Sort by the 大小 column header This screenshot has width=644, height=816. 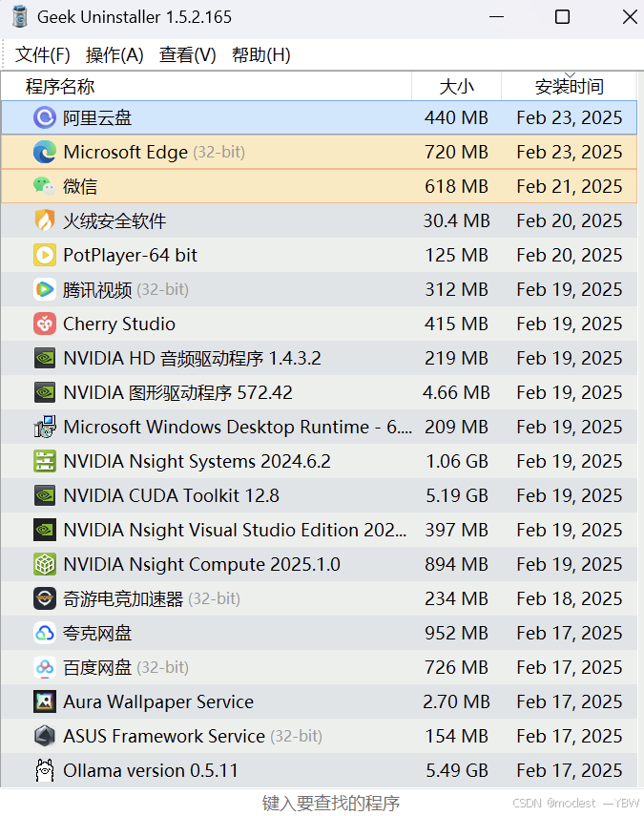point(457,87)
